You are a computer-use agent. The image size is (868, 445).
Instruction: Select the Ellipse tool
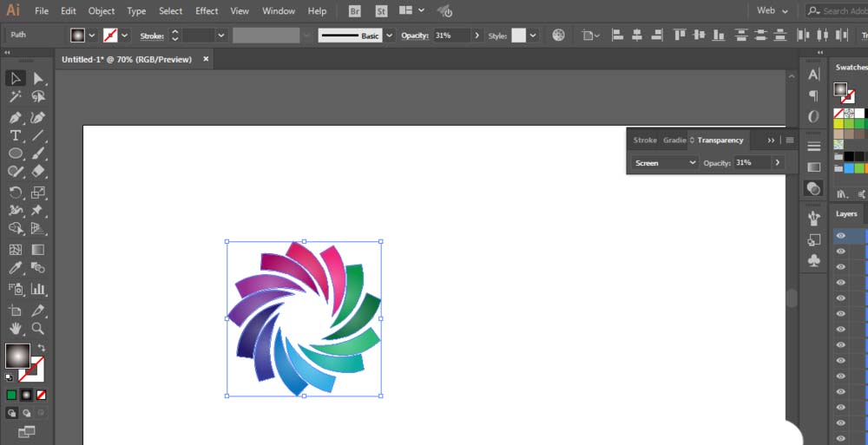pyautogui.click(x=16, y=154)
